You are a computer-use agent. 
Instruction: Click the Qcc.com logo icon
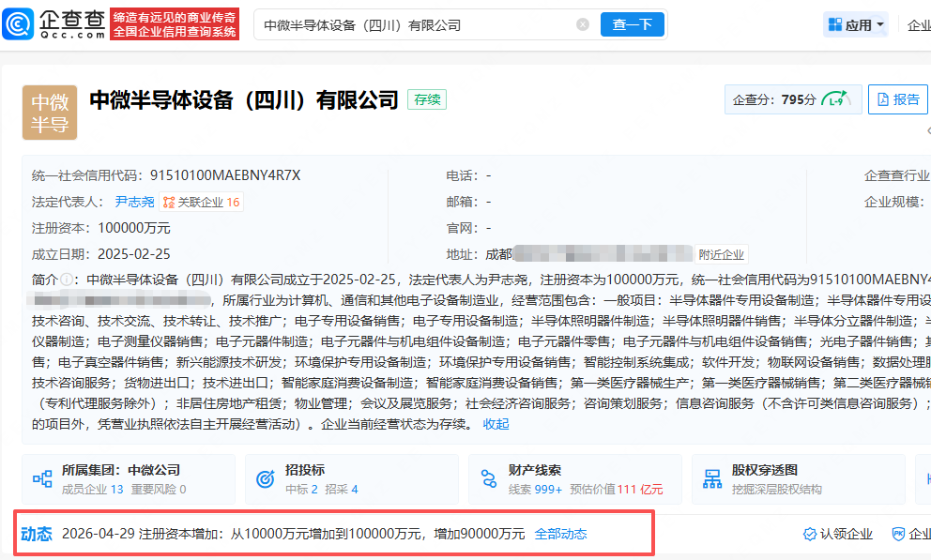pyautogui.click(x=18, y=24)
